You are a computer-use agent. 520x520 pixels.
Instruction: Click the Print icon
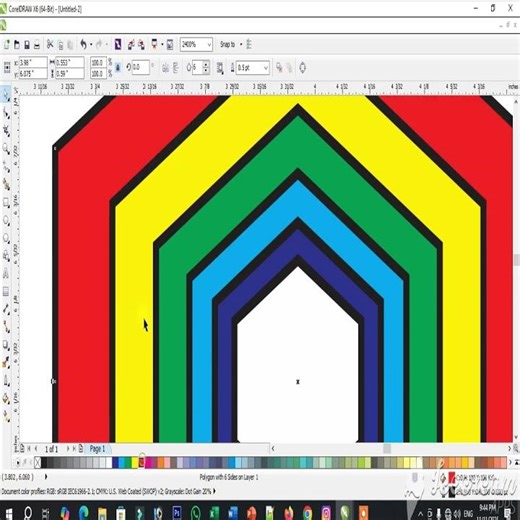click(x=37, y=44)
